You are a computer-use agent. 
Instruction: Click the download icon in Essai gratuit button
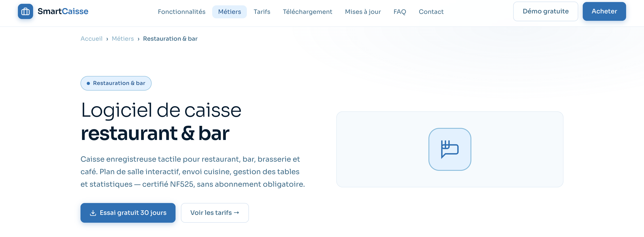tap(93, 213)
